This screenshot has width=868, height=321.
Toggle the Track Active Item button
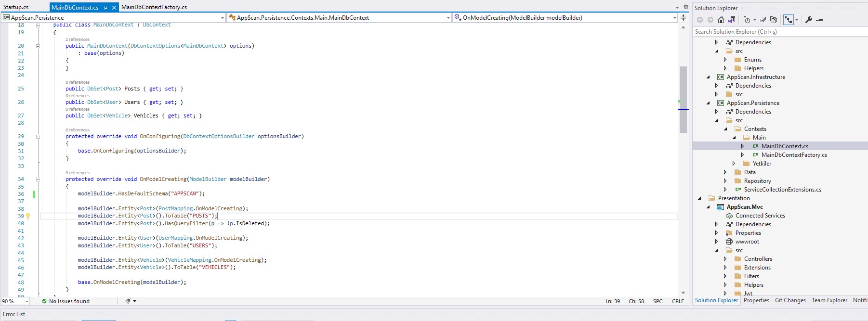[788, 20]
